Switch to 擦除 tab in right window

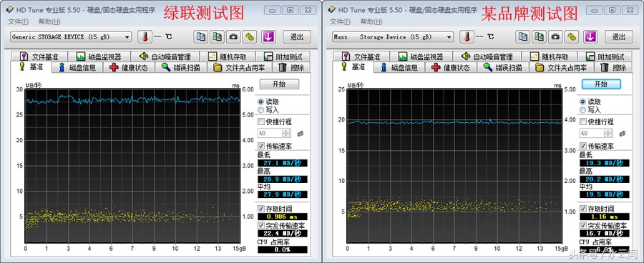pos(613,68)
